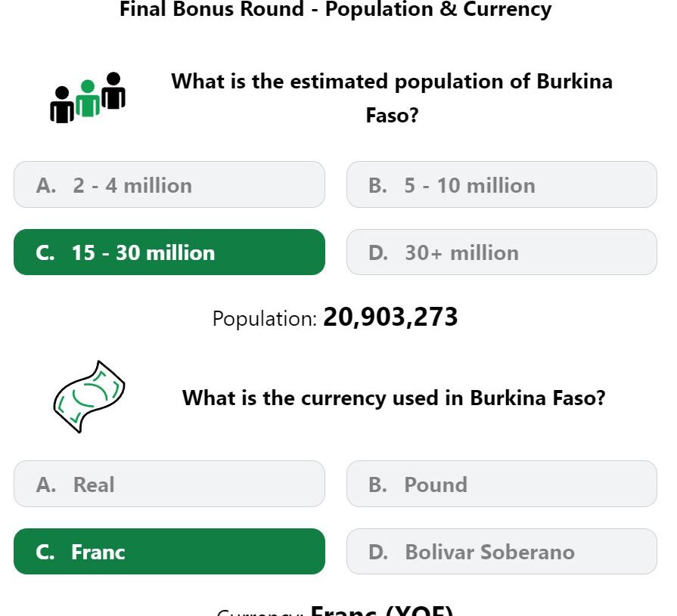
Task: Click the letter B in Pound option
Action: 377,484
